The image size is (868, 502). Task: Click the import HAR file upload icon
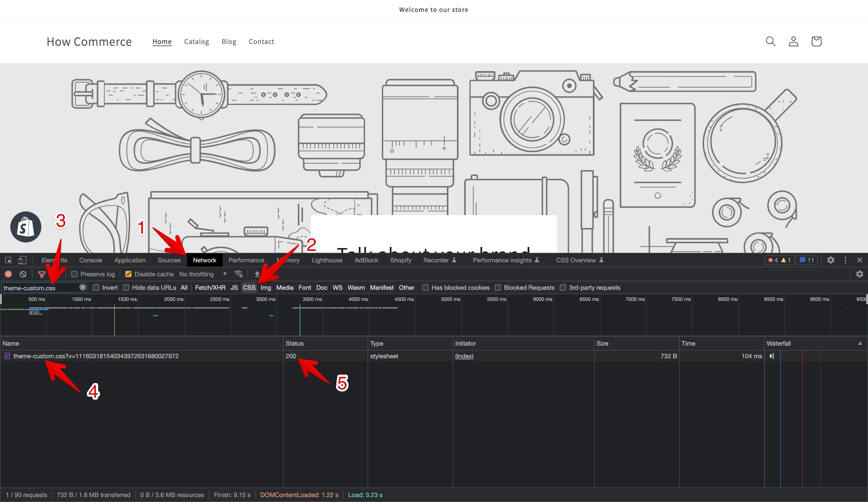pyautogui.click(x=257, y=274)
